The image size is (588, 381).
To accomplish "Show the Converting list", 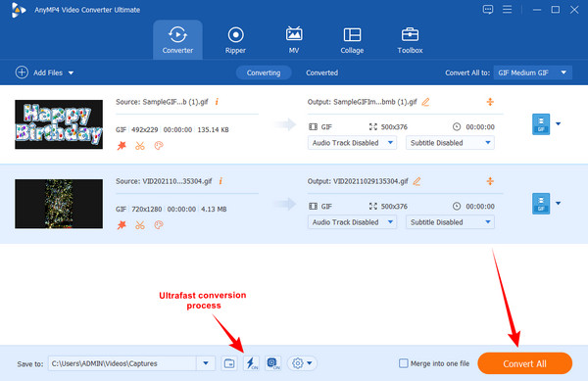I will [x=264, y=72].
